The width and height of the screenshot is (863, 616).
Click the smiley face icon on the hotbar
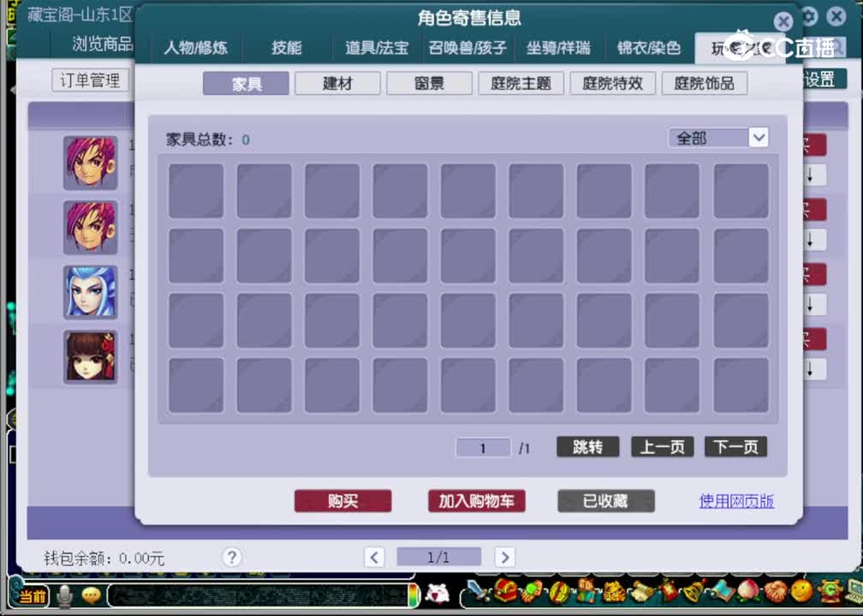click(x=801, y=596)
